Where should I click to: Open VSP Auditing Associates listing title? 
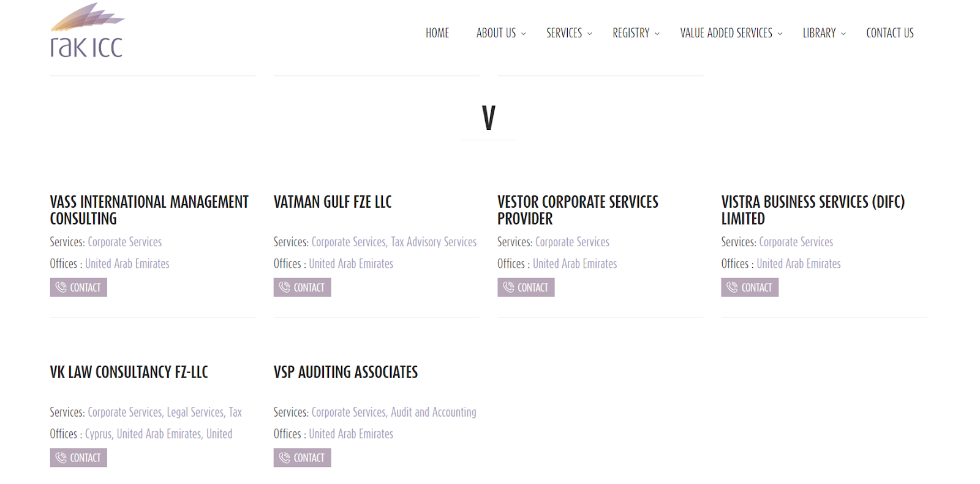pyautogui.click(x=345, y=372)
